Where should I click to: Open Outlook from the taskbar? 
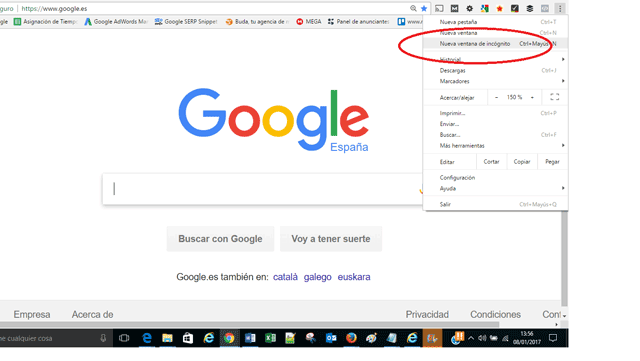(331, 338)
